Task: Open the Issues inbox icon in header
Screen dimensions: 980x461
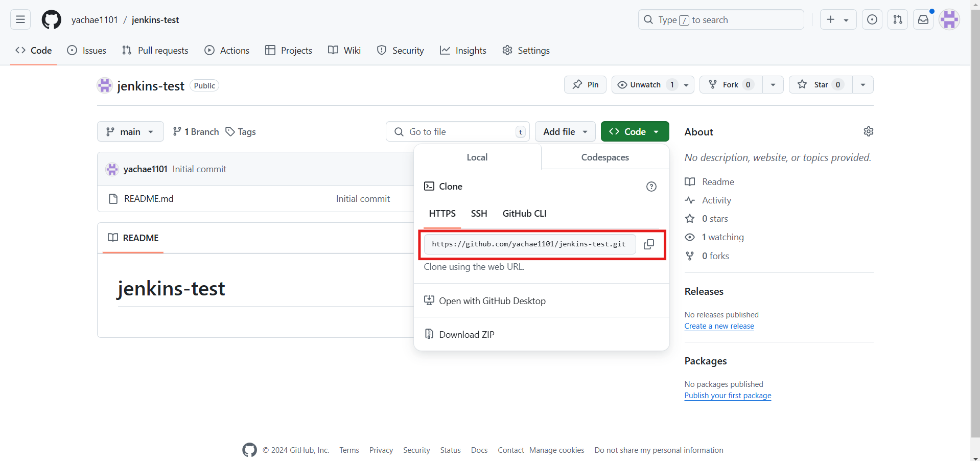Action: tap(872, 19)
